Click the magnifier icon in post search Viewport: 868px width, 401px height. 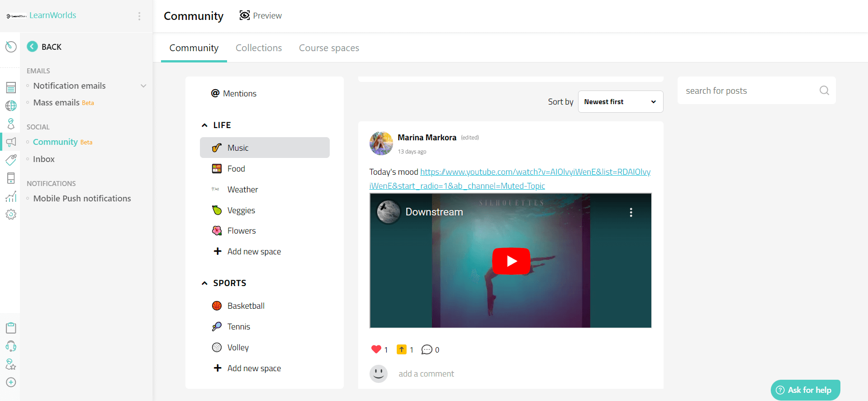824,91
